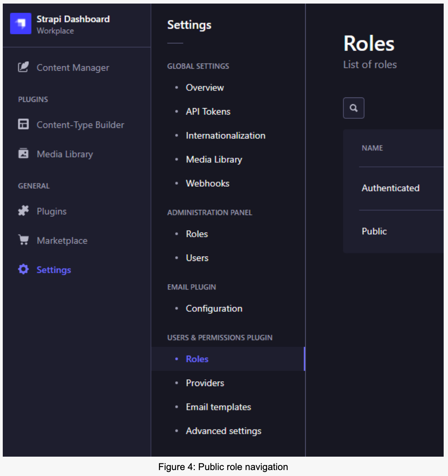Open the Overview settings page
Image resolution: width=448 pixels, height=476 pixels.
click(x=205, y=88)
